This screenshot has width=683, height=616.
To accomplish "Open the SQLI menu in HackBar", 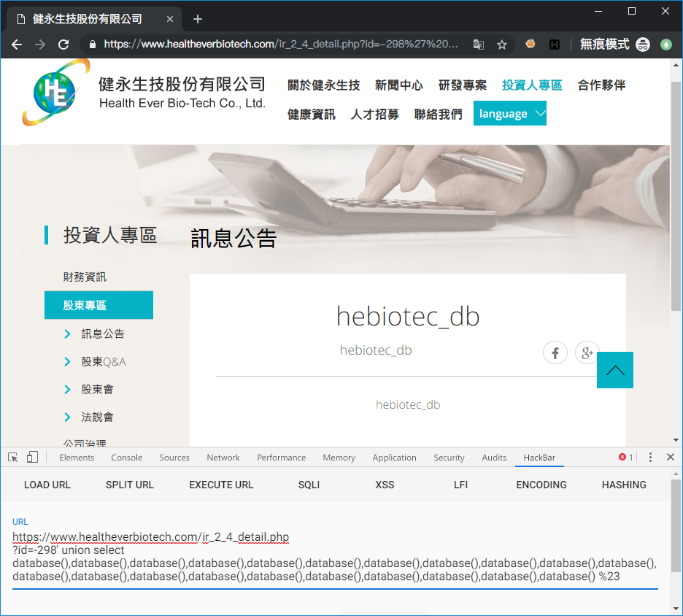I will click(x=309, y=485).
